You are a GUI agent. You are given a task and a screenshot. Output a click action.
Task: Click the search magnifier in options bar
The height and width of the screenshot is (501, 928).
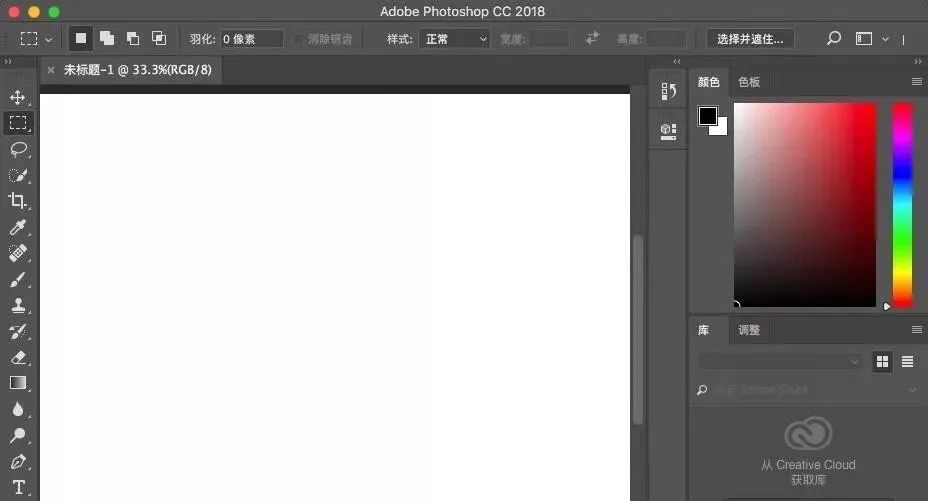[833, 39]
